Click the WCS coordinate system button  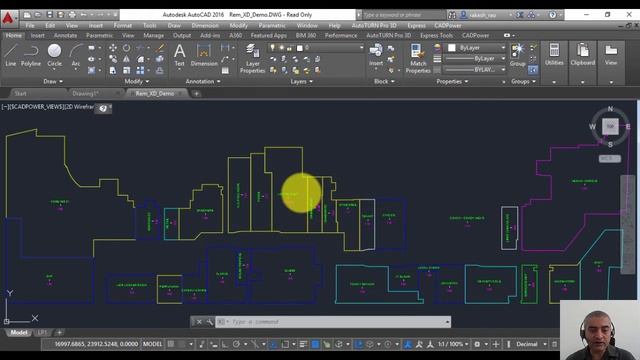point(610,158)
